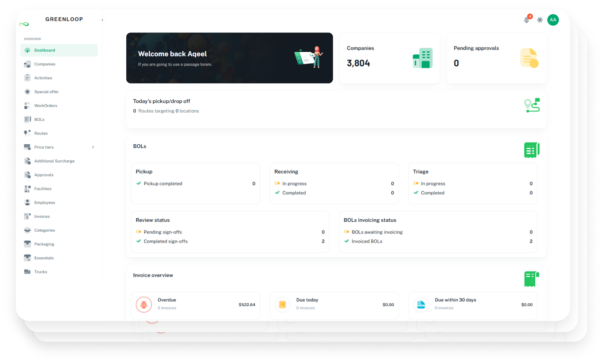603x364 pixels.
Task: Click the Companies building icon on card
Action: coord(422,58)
